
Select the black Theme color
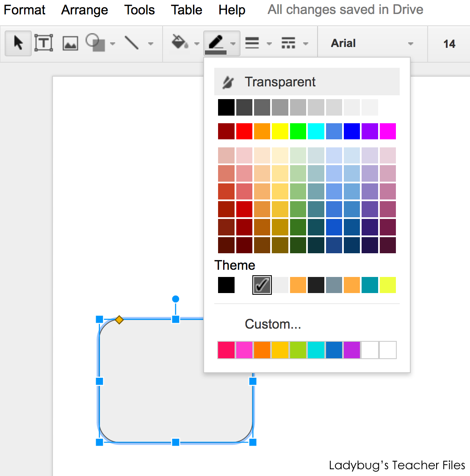tap(226, 285)
